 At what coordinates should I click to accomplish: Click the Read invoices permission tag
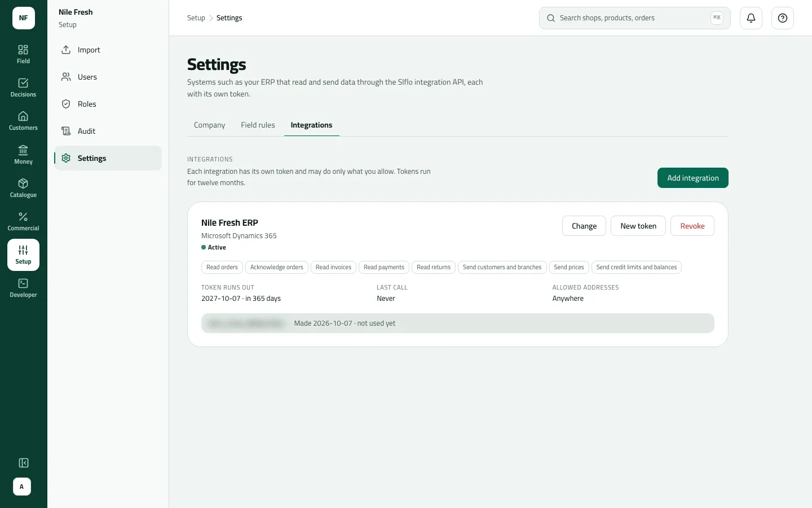tap(333, 267)
